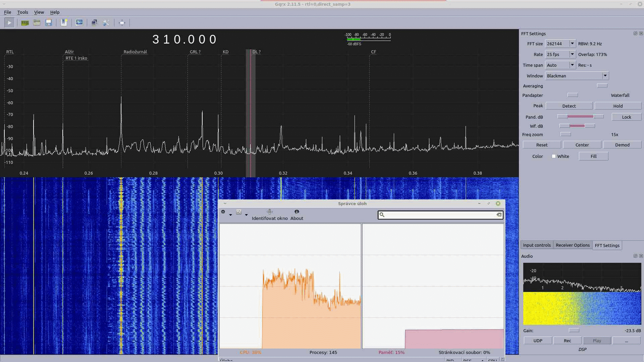
Task: Click the Center button in FFT Settings
Action: pos(582,145)
